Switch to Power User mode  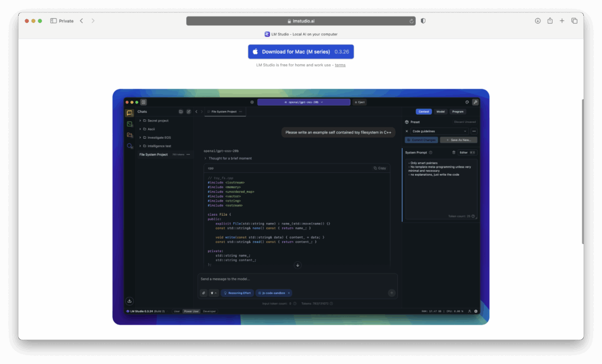point(191,312)
